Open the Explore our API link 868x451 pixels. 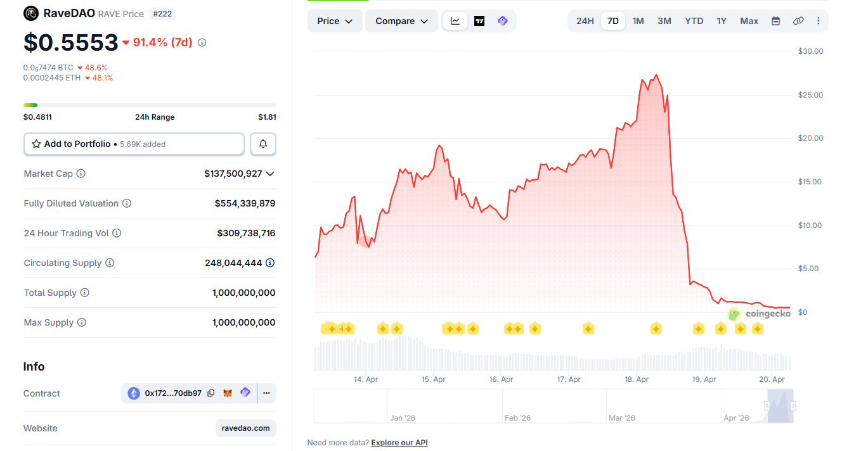point(399,442)
